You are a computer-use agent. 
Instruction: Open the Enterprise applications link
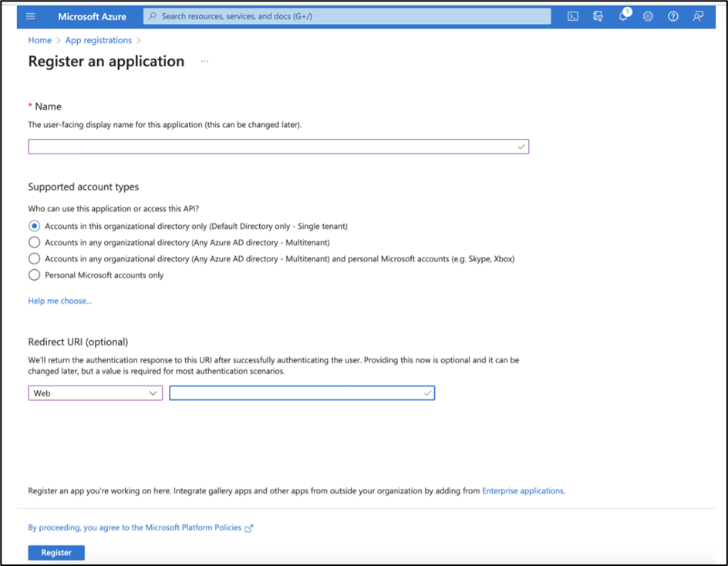click(523, 490)
